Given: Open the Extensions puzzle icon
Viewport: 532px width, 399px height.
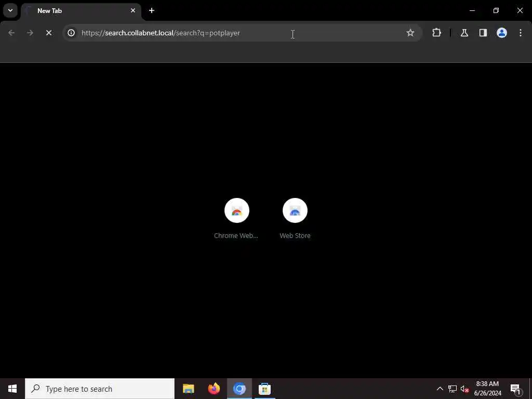Looking at the screenshot, I should pos(436,33).
